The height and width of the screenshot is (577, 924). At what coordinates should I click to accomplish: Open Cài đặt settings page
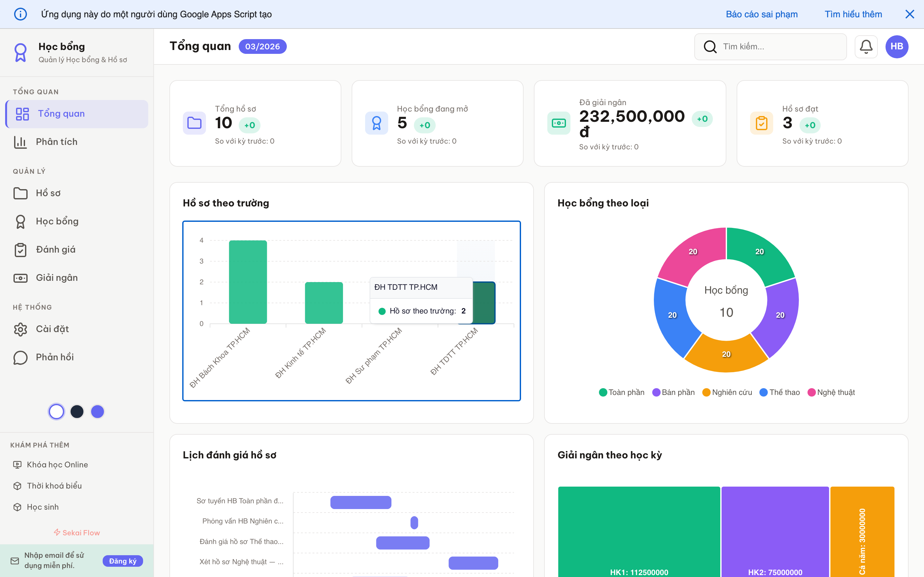coord(52,329)
